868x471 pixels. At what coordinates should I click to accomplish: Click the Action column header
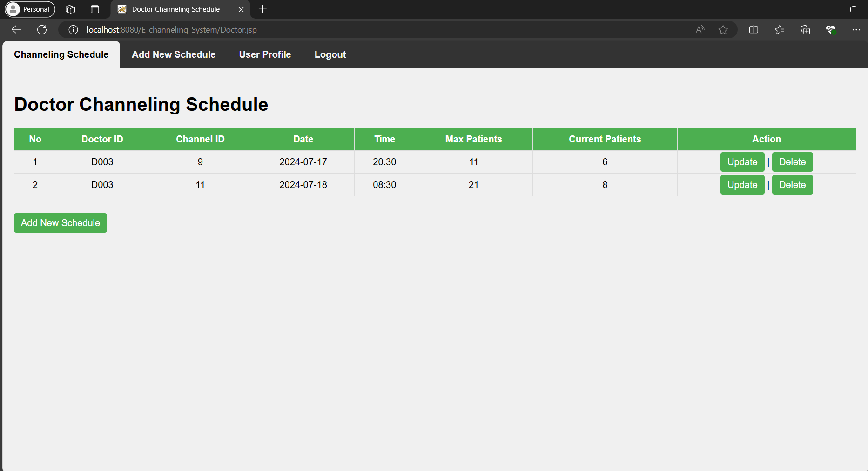(767, 139)
